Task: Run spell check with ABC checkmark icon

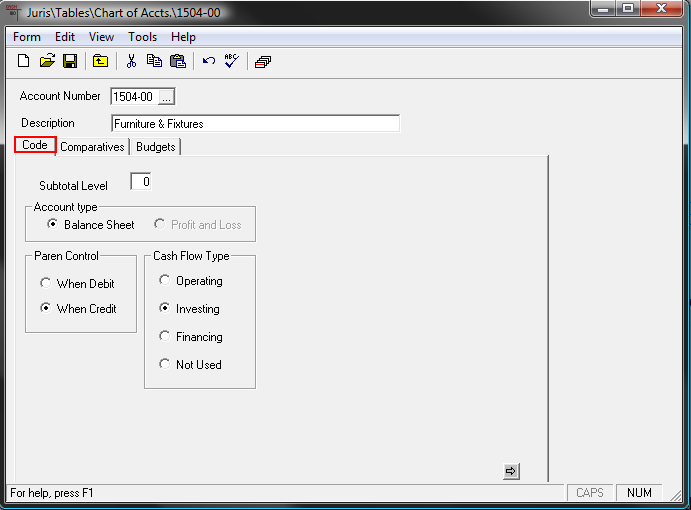Action: point(231,61)
